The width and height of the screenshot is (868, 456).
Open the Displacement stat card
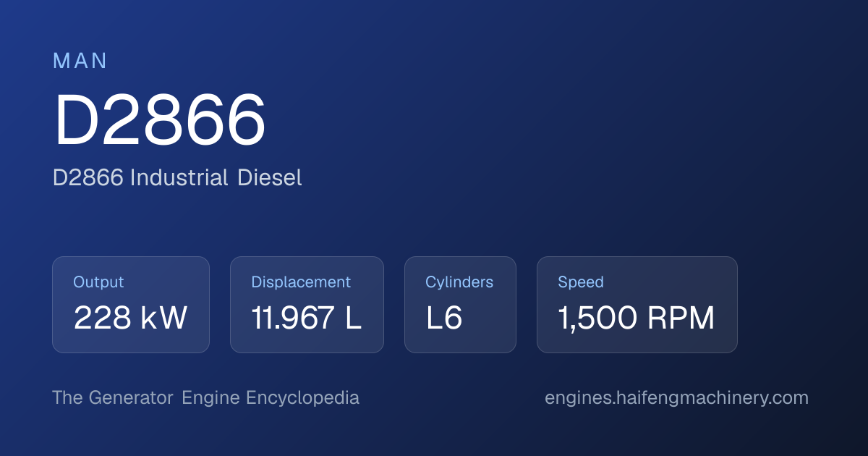coord(307,305)
